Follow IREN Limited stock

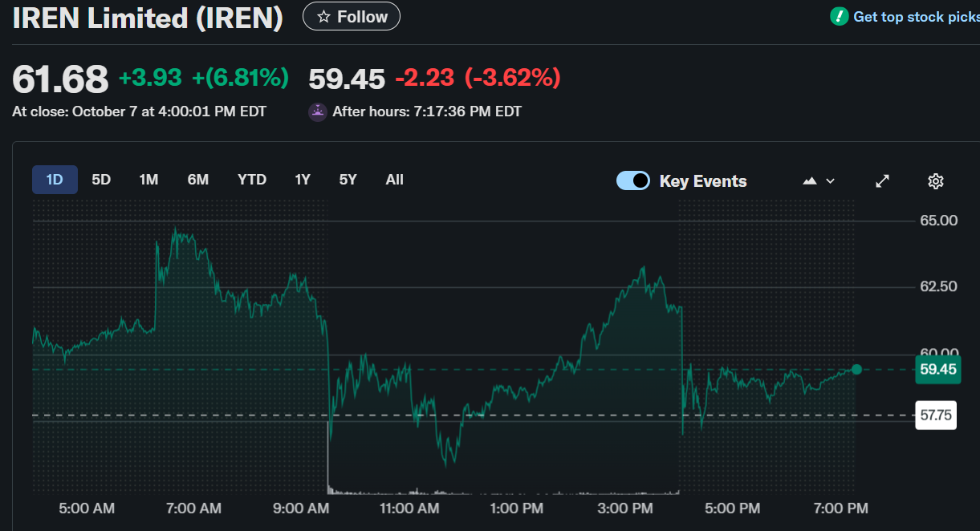[352, 17]
